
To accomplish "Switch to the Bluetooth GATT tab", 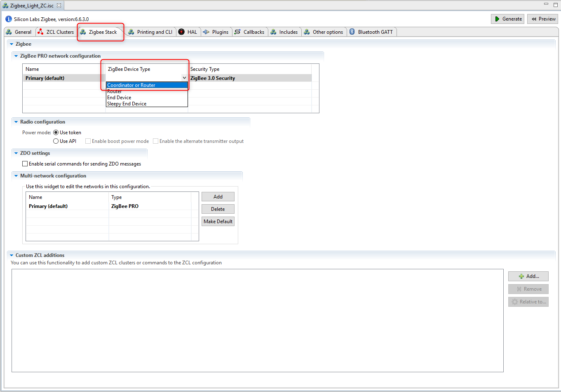I will 371,32.
